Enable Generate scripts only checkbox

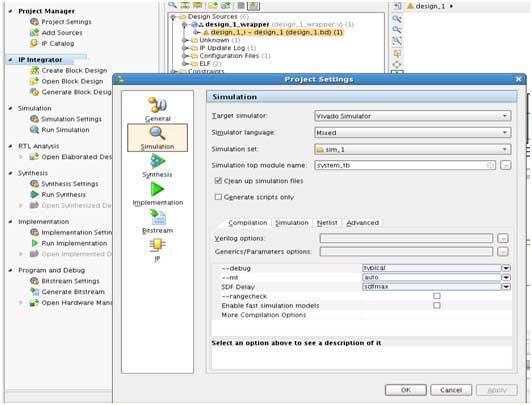point(218,197)
